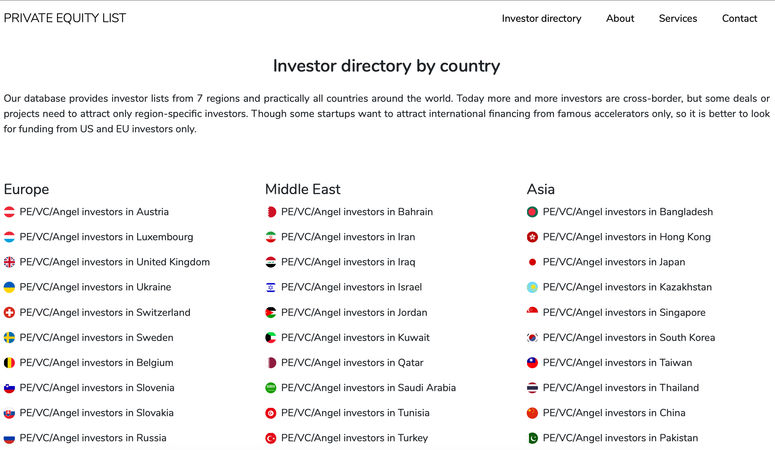The image size is (775, 450).
Task: Open investors in Singapore link
Action: coord(624,313)
